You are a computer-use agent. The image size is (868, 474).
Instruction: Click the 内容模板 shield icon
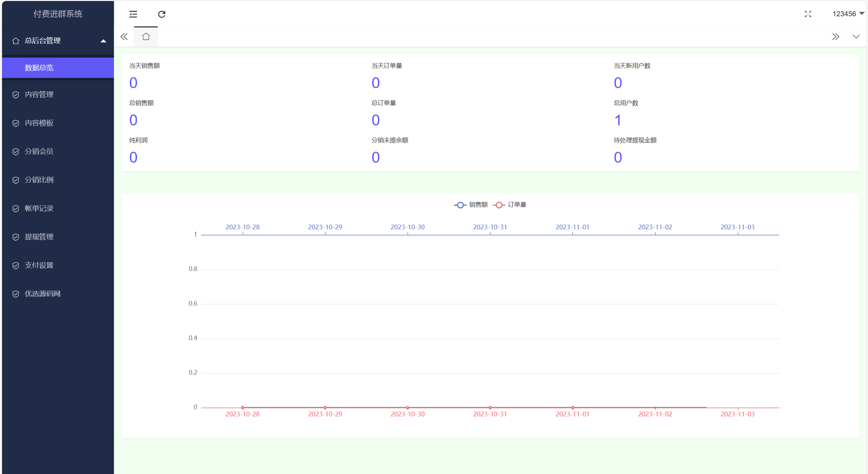[16, 123]
